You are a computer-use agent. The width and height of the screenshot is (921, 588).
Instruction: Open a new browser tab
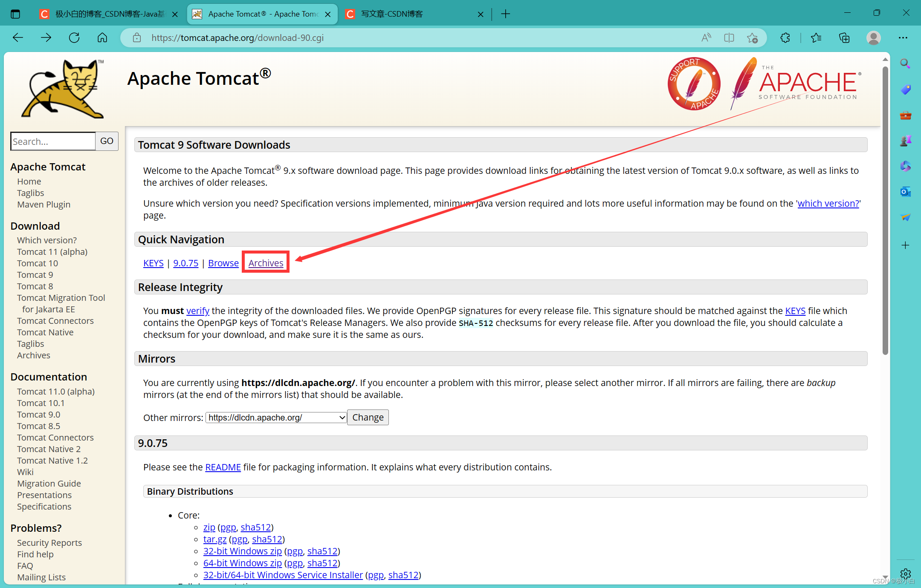pos(505,14)
